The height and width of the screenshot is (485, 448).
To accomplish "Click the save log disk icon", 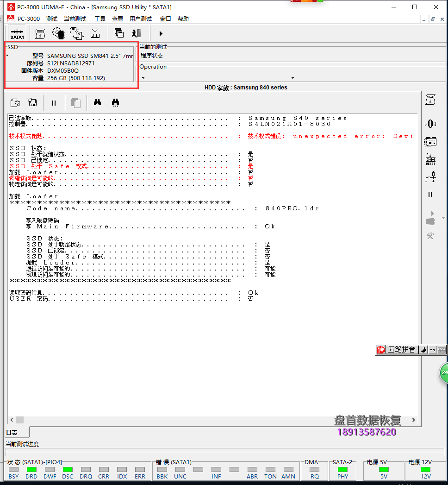I will click(x=32, y=102).
